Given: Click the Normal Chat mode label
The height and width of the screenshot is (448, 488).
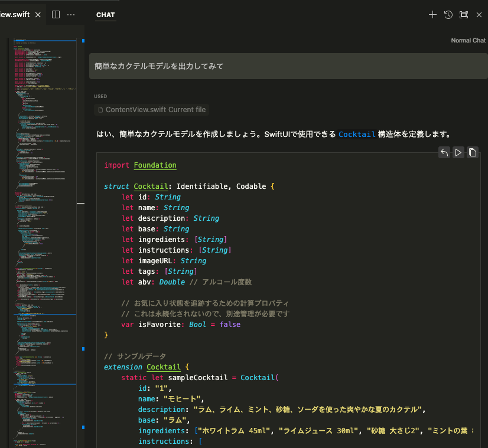Looking at the screenshot, I should pyautogui.click(x=468, y=40).
